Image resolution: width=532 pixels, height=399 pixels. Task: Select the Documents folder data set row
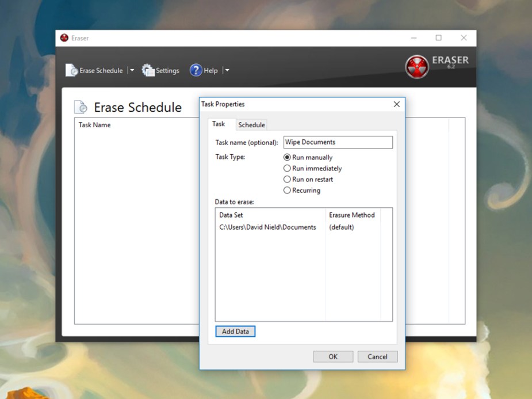point(267,227)
